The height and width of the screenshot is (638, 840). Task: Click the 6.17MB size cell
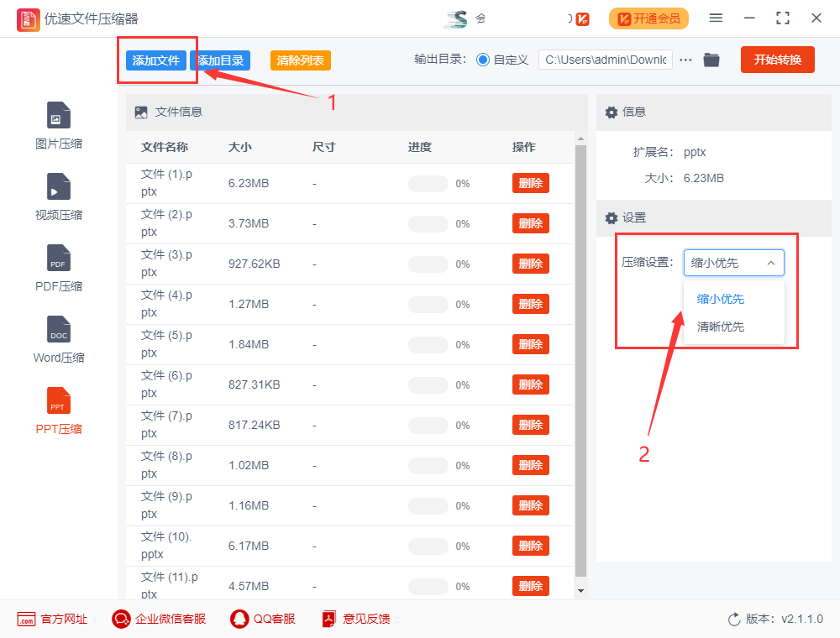pos(249,546)
